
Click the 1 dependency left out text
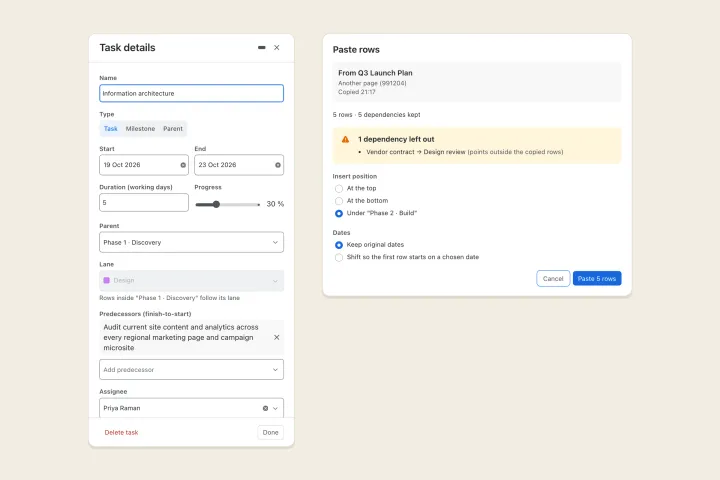pos(396,139)
